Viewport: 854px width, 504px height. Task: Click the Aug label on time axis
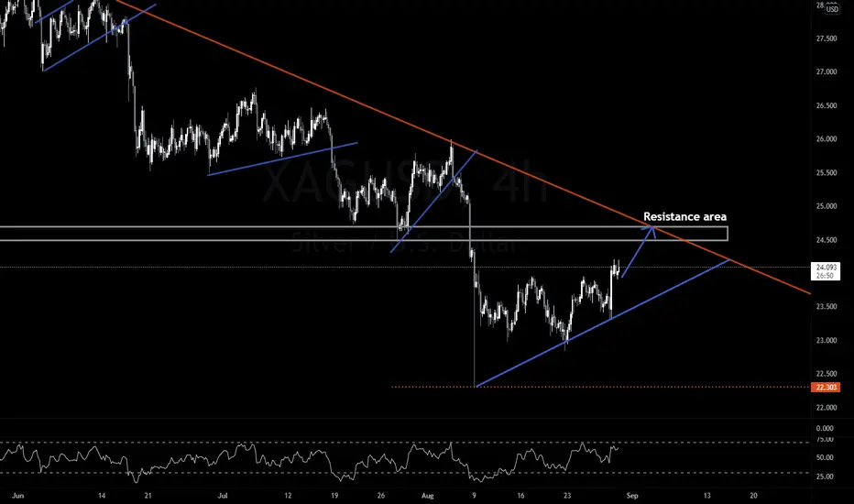pos(428,496)
